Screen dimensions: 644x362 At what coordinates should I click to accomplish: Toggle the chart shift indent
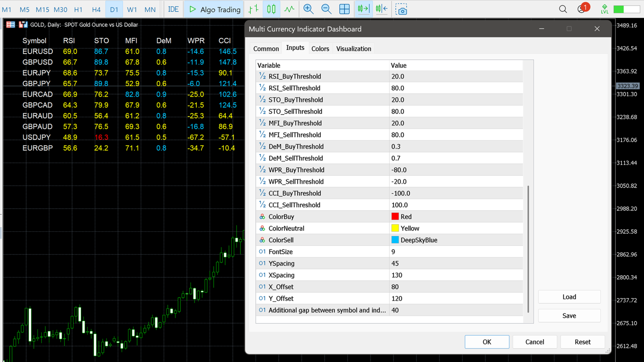[x=382, y=9]
